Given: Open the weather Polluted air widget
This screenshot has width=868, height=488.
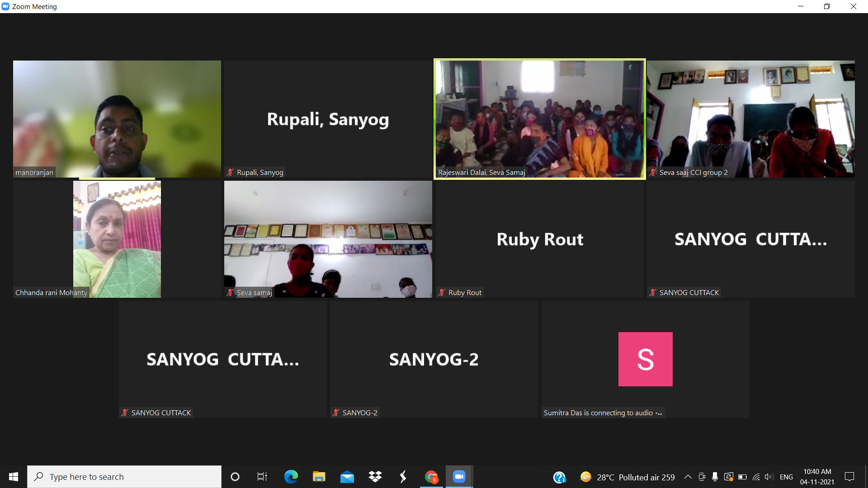Looking at the screenshot, I should 627,477.
